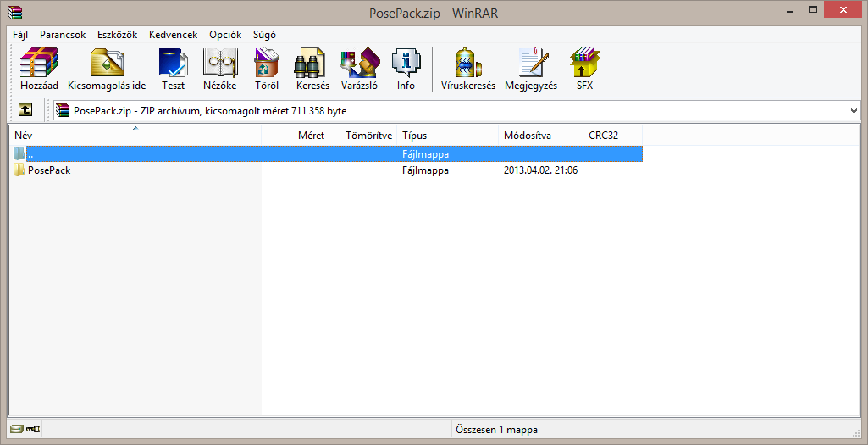Sort by the Név column header
This screenshot has width=868, height=445.
[135, 136]
